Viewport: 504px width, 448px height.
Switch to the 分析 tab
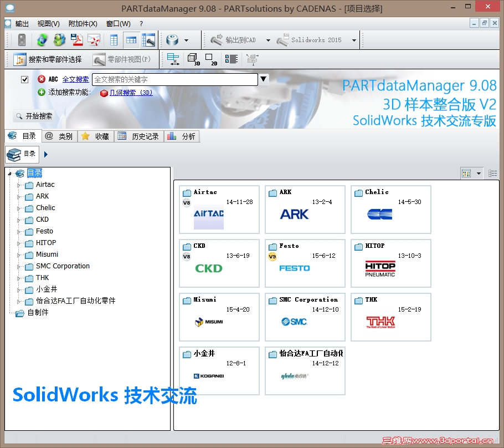182,136
